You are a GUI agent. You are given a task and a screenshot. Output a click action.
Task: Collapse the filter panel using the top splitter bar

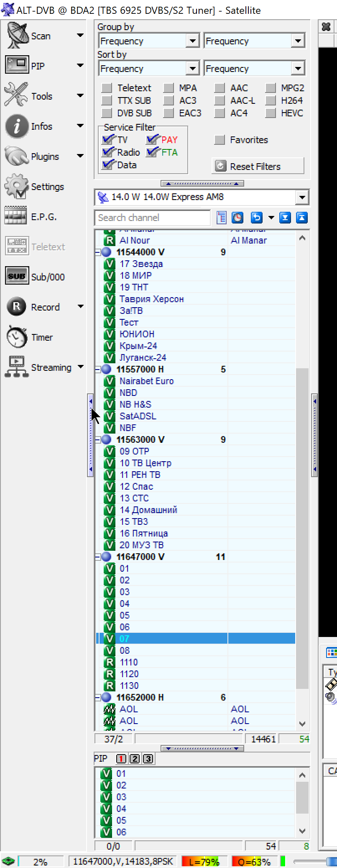click(x=202, y=183)
